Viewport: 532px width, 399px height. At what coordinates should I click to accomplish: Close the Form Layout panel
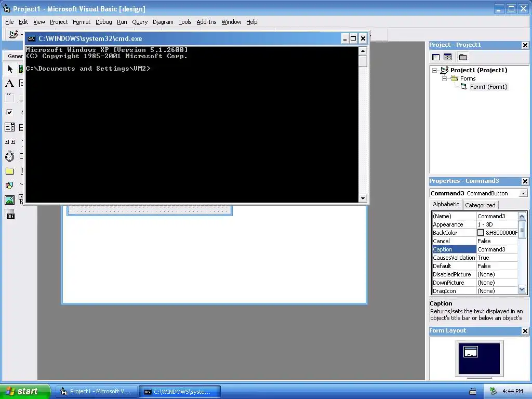[x=525, y=331]
